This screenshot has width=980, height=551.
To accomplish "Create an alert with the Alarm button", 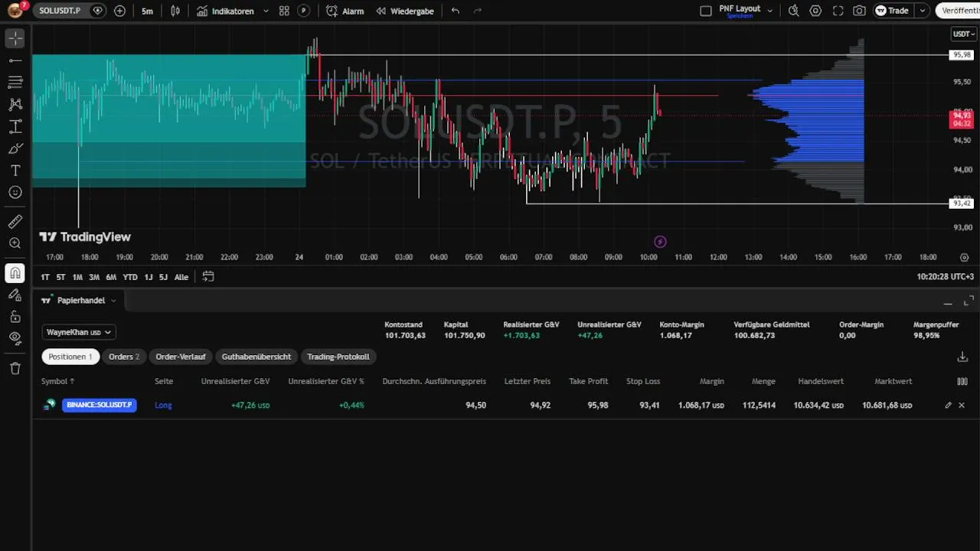I will tap(345, 11).
